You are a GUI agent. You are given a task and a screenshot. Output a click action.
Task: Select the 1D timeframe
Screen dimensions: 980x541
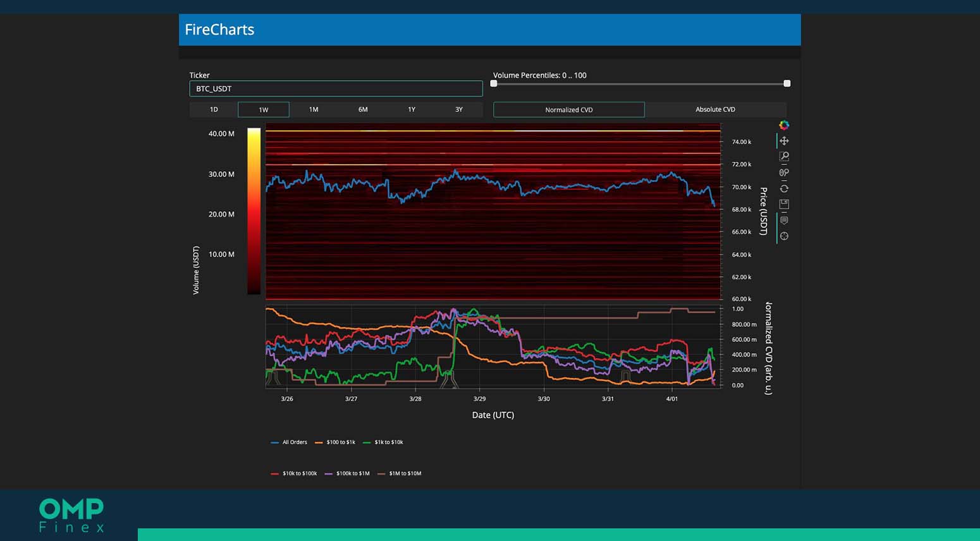(x=214, y=109)
